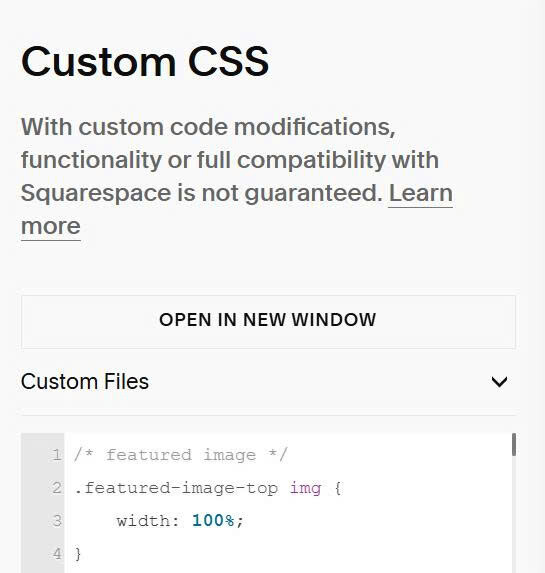Expand Custom Files with the chevron arrow
545x573 pixels.
click(499, 382)
